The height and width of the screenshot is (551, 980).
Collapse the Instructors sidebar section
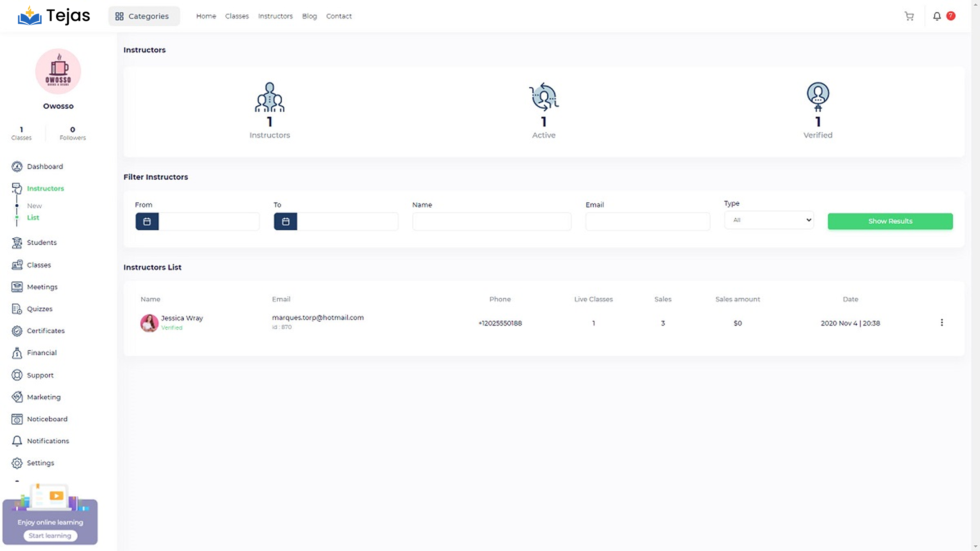(x=45, y=188)
